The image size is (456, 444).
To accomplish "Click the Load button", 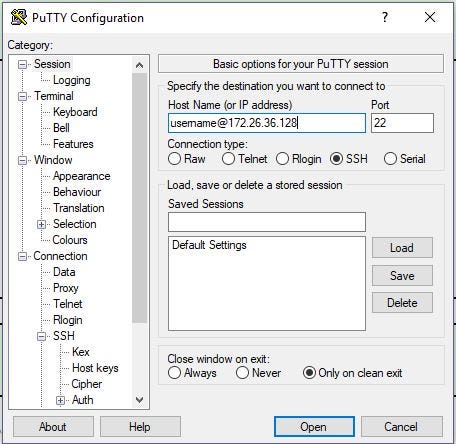I will tap(402, 248).
